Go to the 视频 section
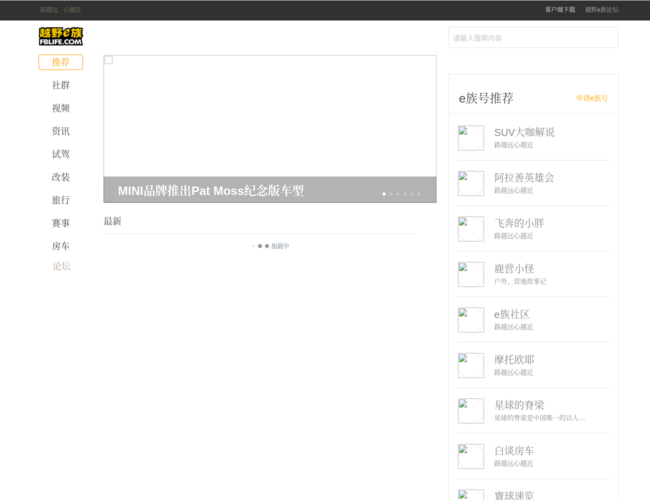The height and width of the screenshot is (500, 650). [x=61, y=108]
